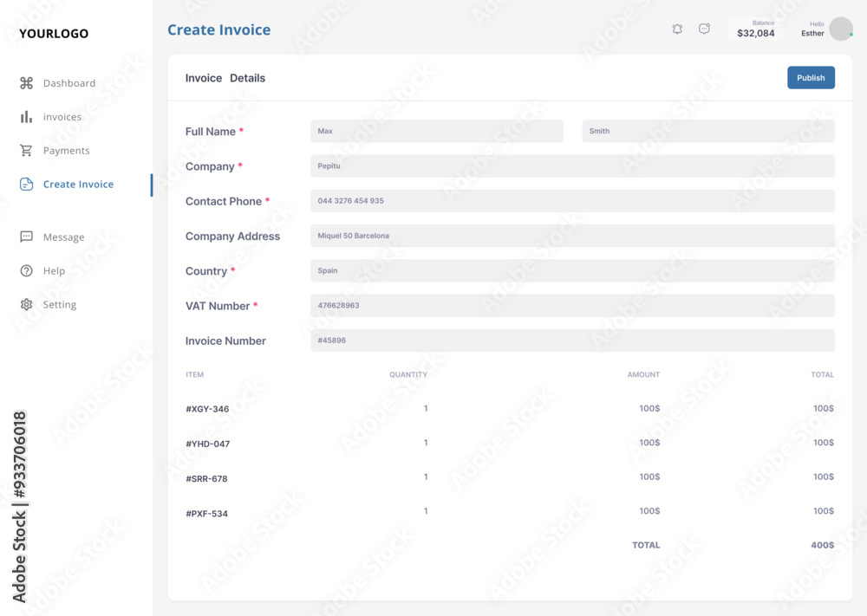867x616 pixels.
Task: Select item row #YHD-047
Action: tap(510, 443)
